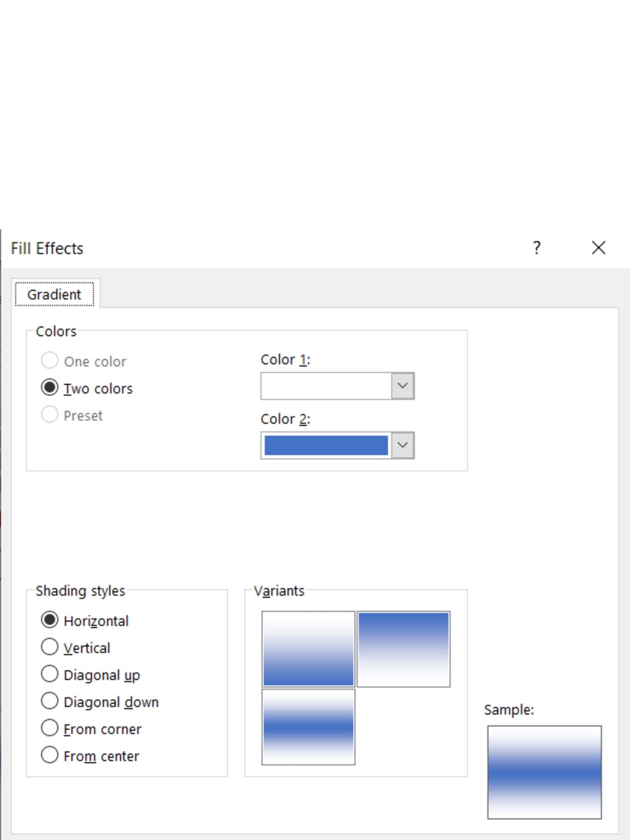Set shading style to Vertical
630x840 pixels.
(50, 647)
